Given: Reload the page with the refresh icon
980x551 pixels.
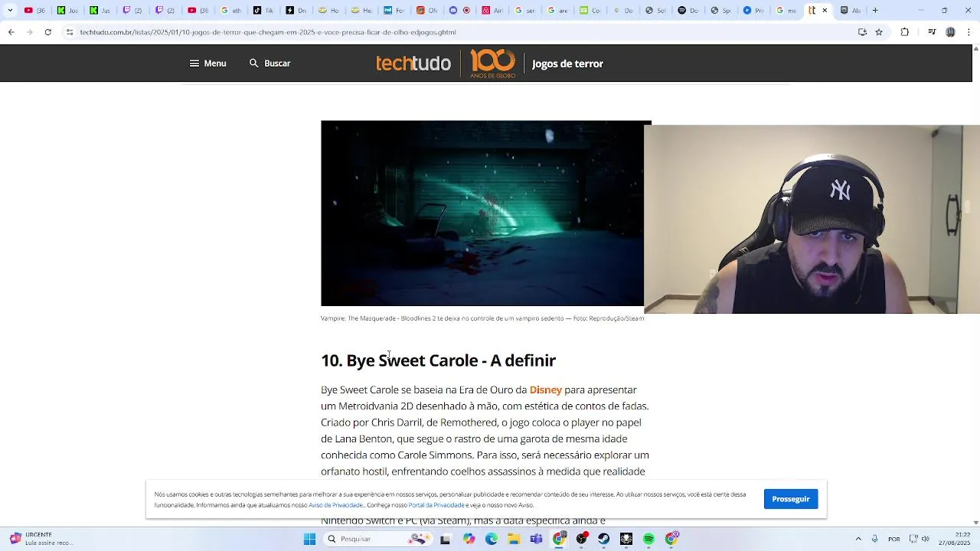Looking at the screenshot, I should click(x=47, y=32).
